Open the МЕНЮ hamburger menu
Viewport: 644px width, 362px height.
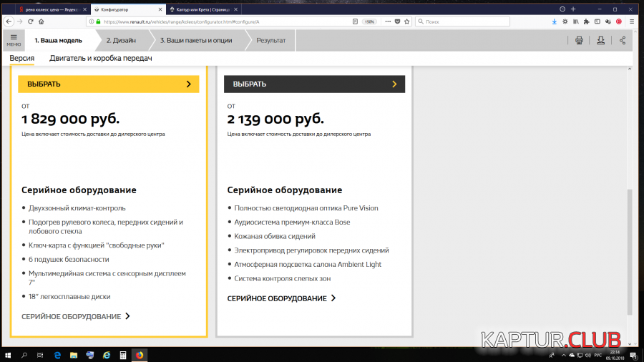tap(14, 40)
